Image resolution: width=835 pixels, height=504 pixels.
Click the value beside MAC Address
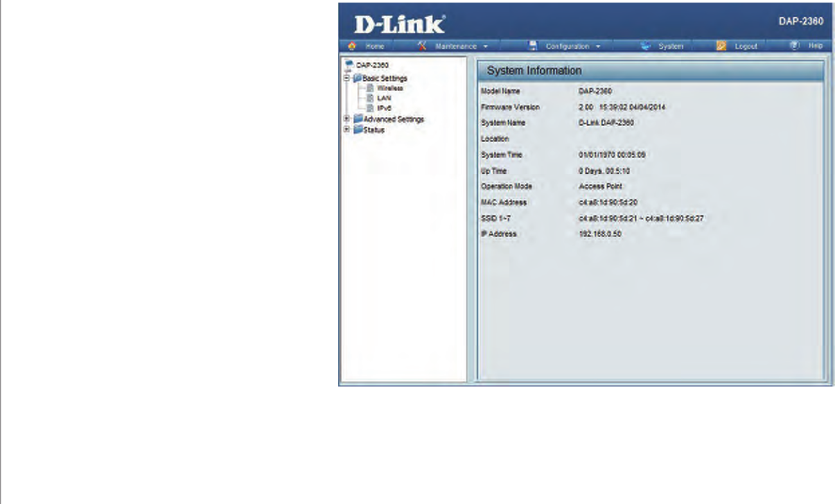[608, 202]
